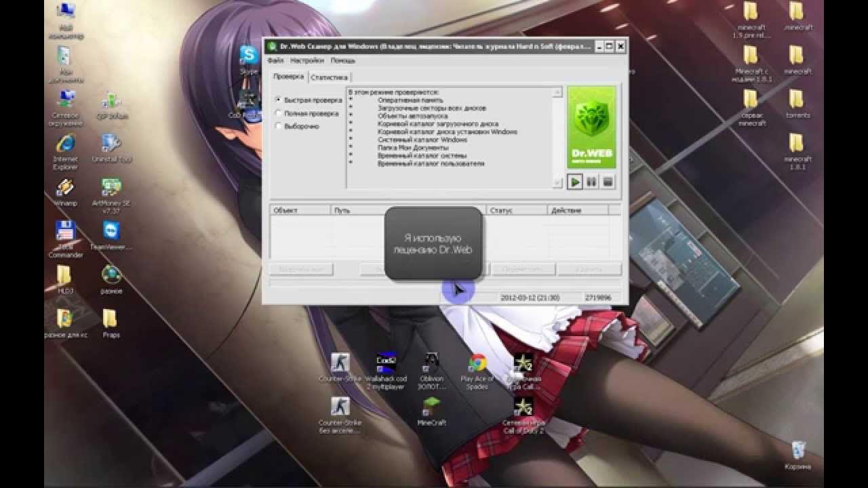Switch to the Проверка tab
The height and width of the screenshot is (488, 868).
point(289,77)
